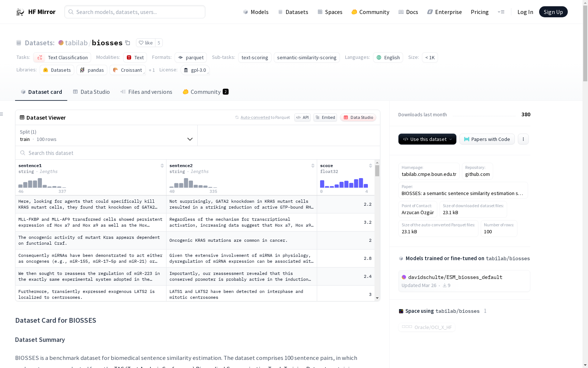
Task: Click the Text Classification task tag
Action: coord(62,57)
